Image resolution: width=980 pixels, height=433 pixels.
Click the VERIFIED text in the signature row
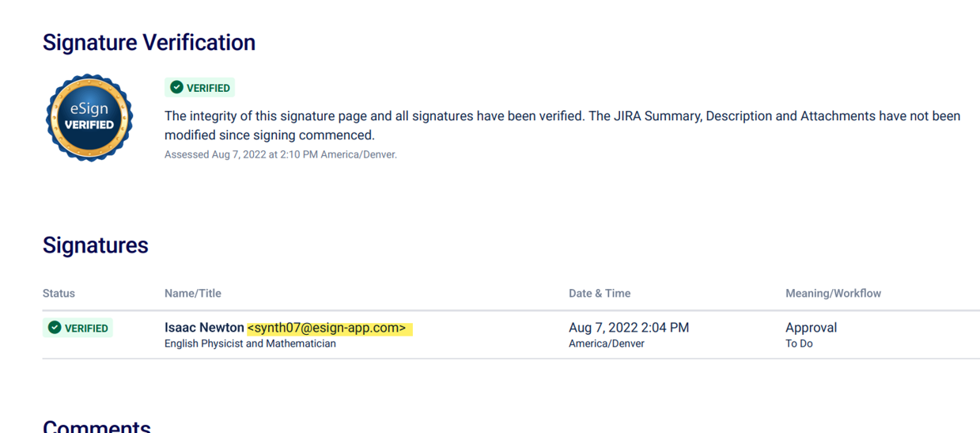[x=86, y=329]
